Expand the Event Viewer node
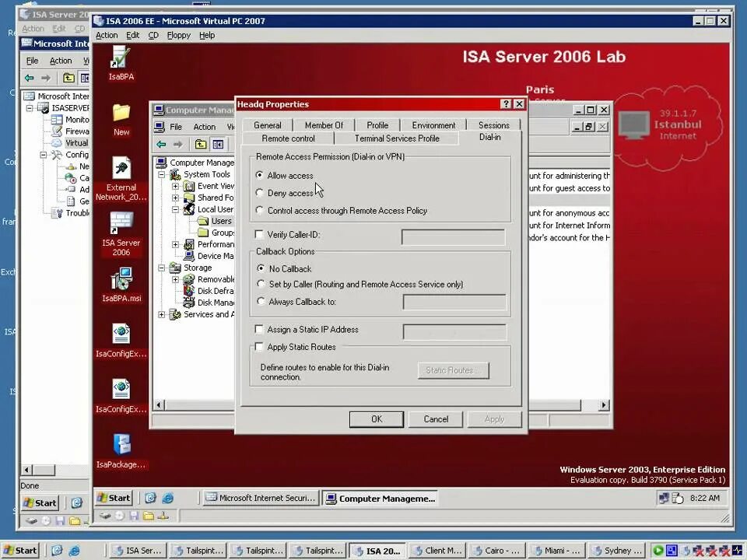The width and height of the screenshot is (747, 560). [x=175, y=186]
